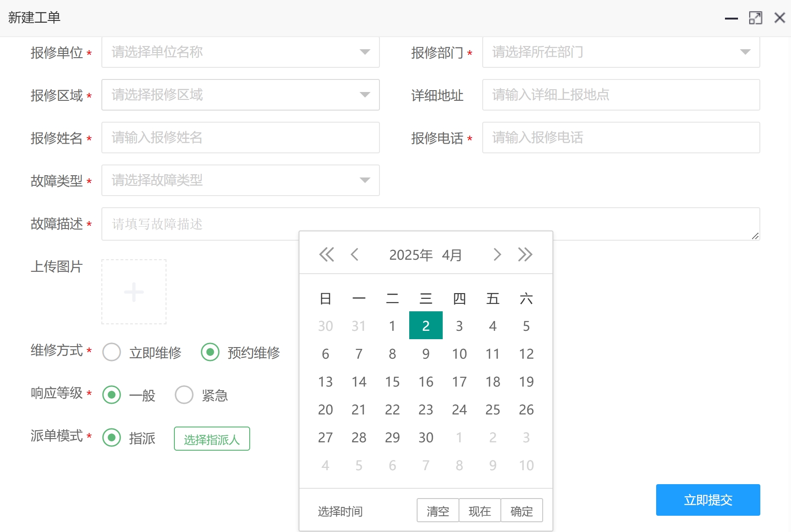Submit the form via 立即提交
Image resolution: width=791 pixels, height=532 pixels.
[707, 500]
